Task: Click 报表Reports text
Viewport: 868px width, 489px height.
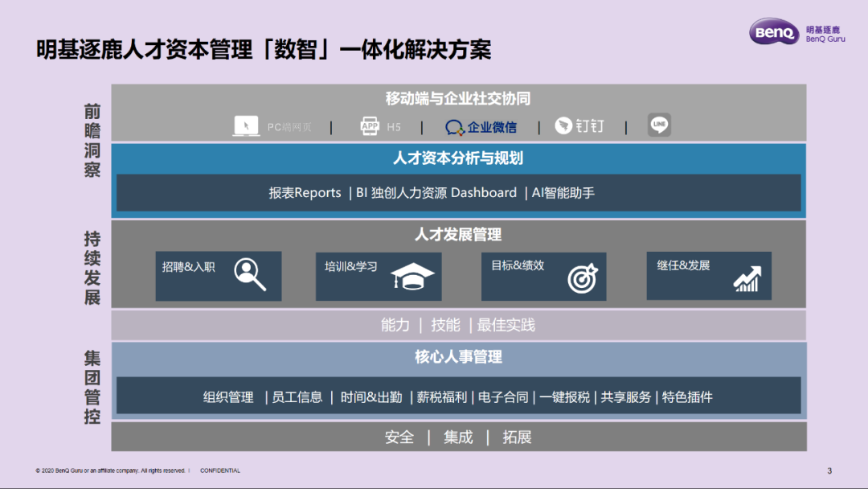Action: (305, 193)
